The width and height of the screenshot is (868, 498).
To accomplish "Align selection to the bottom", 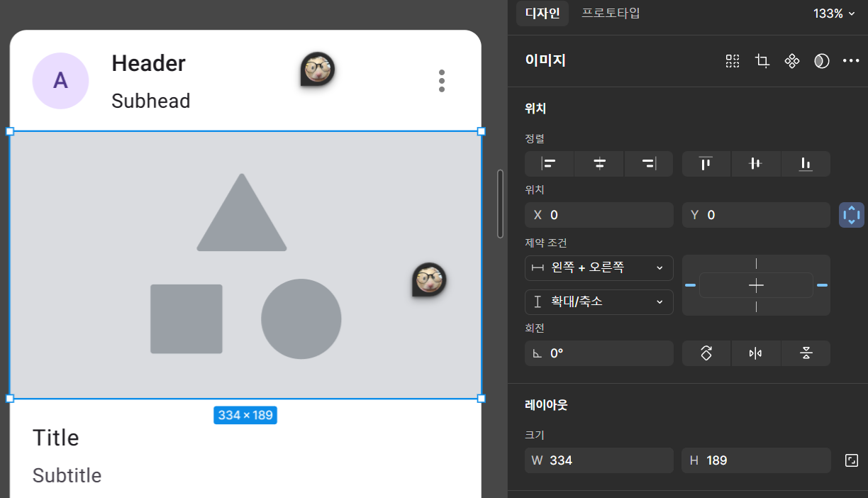I will pos(806,164).
